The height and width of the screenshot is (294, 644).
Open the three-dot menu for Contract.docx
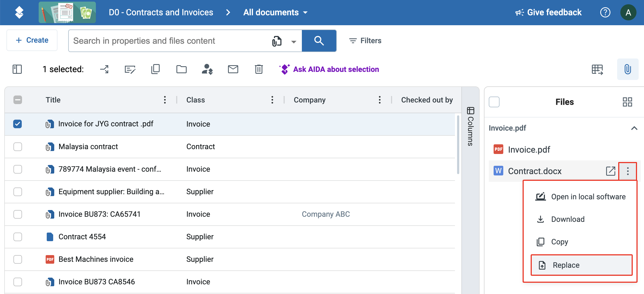628,171
